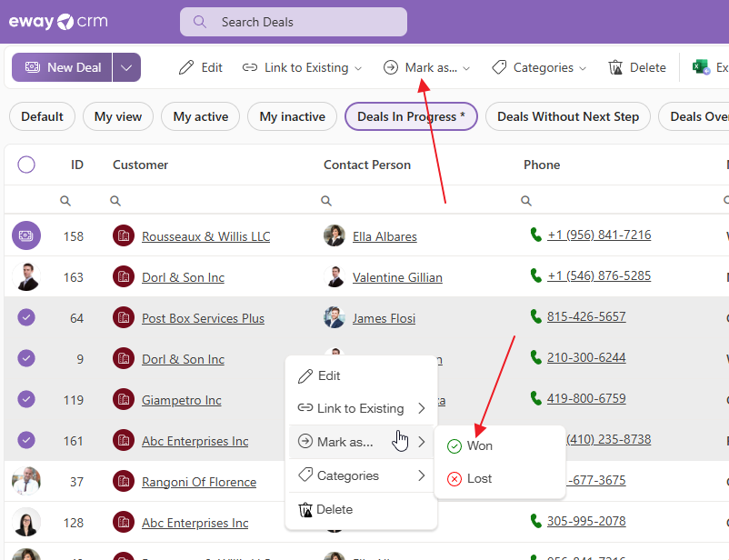Sort by the Customer column header
Screen dimensions: 729x560
point(140,165)
